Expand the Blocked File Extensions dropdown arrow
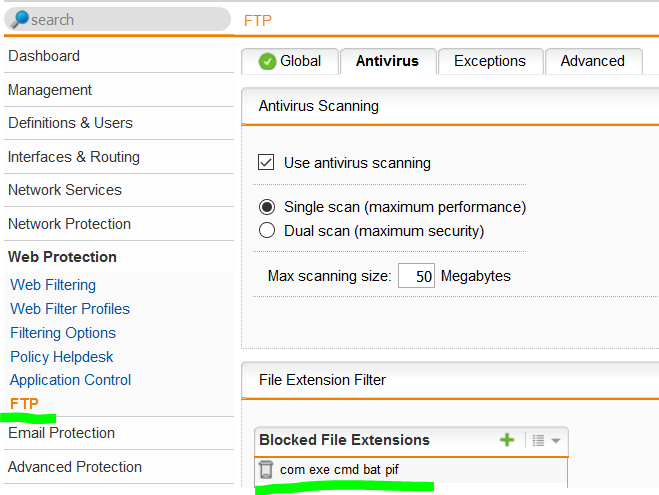The width and height of the screenshot is (659, 495). pos(556,441)
